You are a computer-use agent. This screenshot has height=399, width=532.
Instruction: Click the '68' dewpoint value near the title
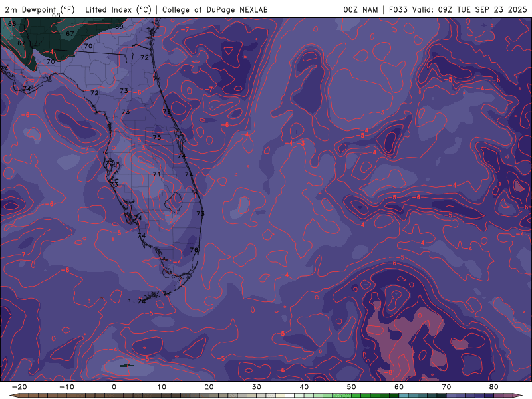(56, 15)
